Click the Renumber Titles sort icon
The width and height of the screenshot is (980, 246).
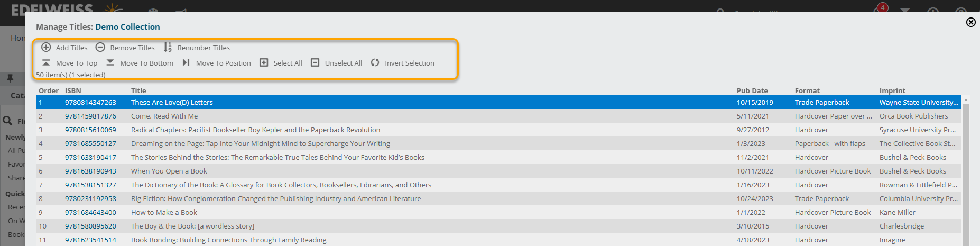tap(168, 48)
